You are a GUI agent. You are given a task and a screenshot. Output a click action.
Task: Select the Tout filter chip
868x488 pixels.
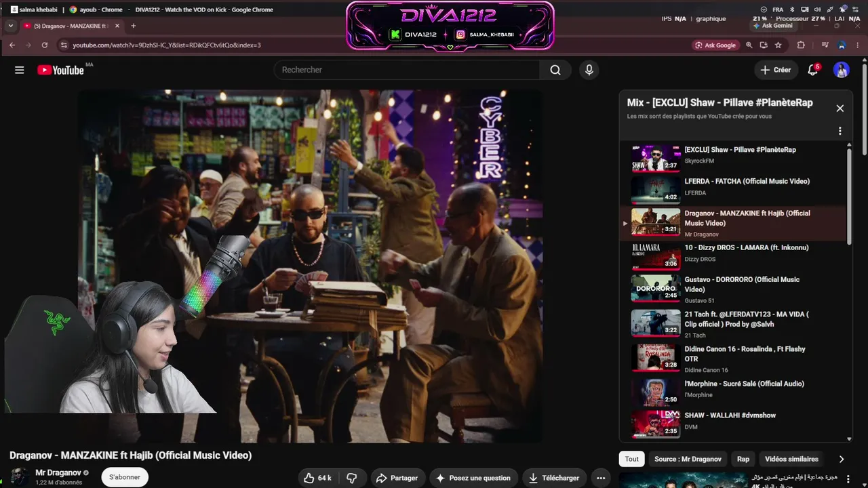[x=632, y=459]
